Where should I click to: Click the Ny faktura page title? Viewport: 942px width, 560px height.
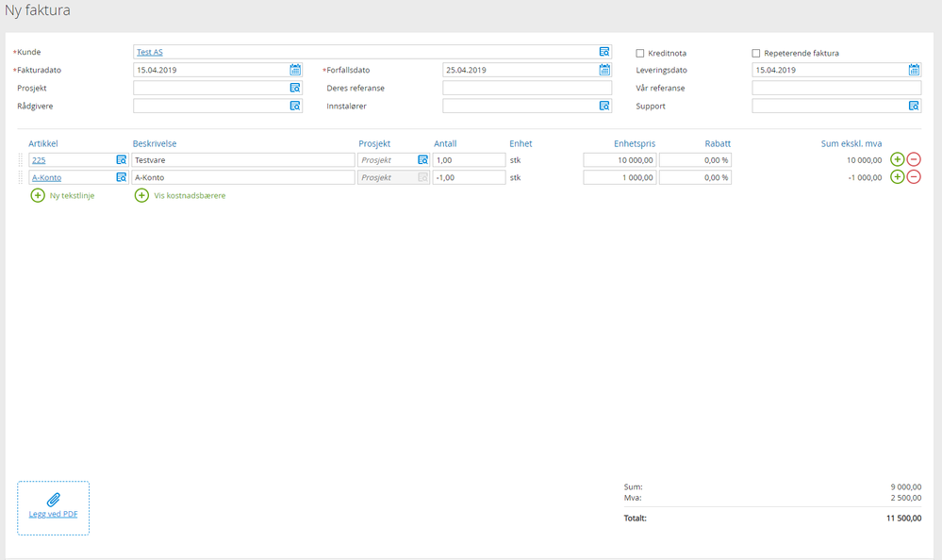pos(38,10)
